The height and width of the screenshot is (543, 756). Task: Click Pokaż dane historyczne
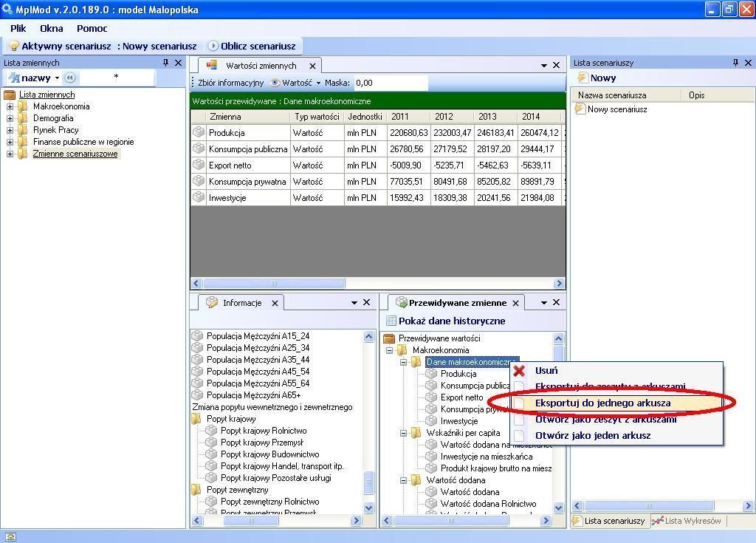[446, 321]
